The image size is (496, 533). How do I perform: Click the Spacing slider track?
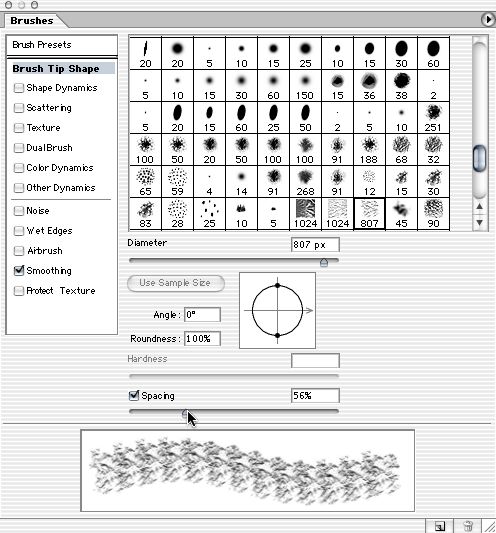[234, 411]
